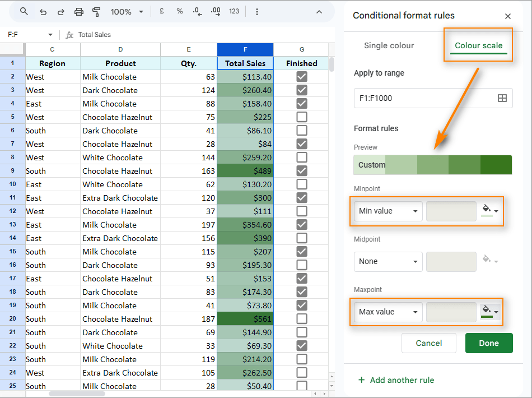Click Add another rule

pyautogui.click(x=396, y=380)
